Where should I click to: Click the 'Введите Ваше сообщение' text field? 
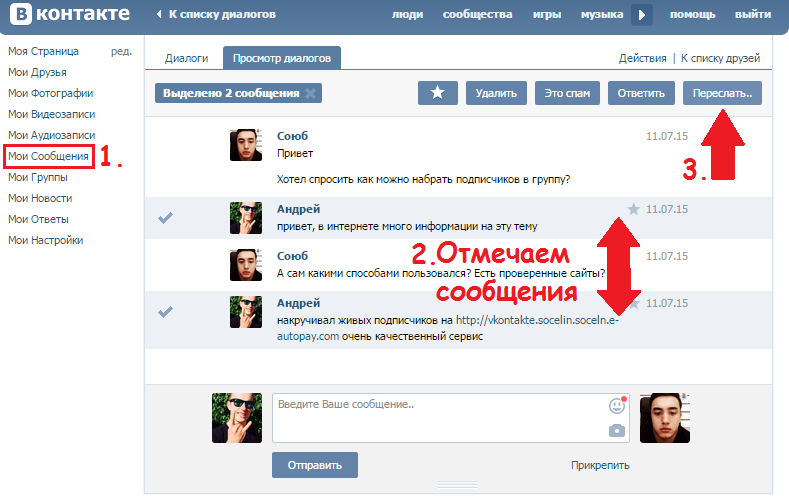click(x=440, y=417)
